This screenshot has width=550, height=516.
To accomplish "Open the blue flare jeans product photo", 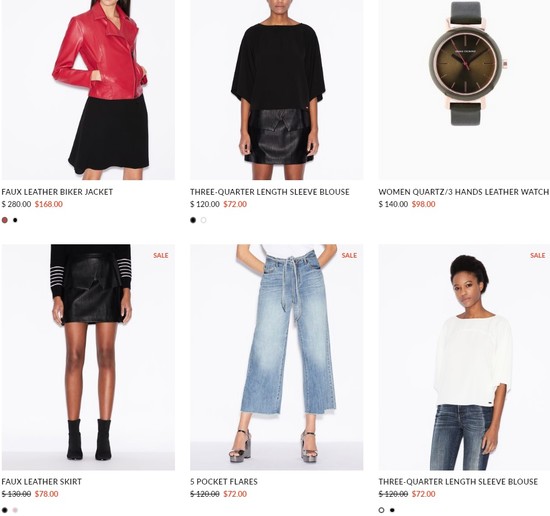I will coord(277,357).
